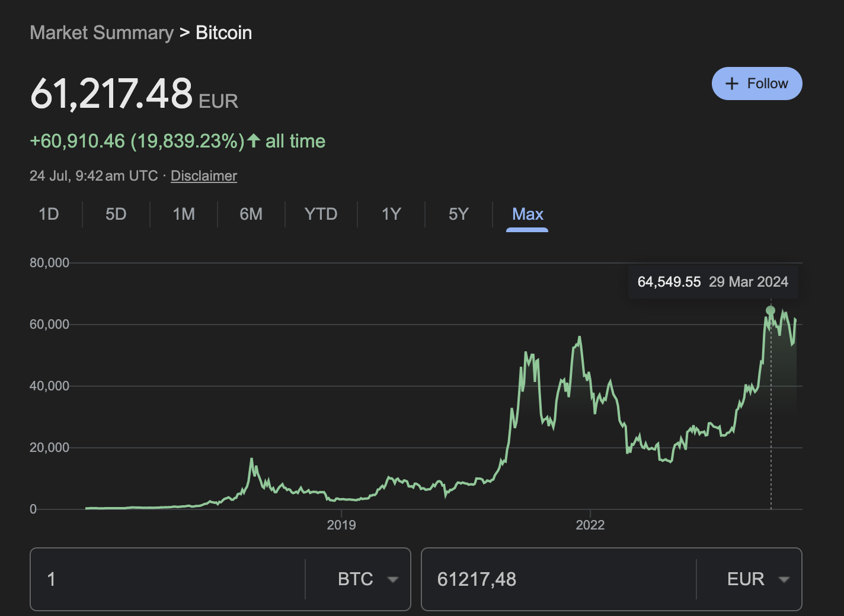Switch chart to 6M range
The height and width of the screenshot is (616, 844).
251,214
